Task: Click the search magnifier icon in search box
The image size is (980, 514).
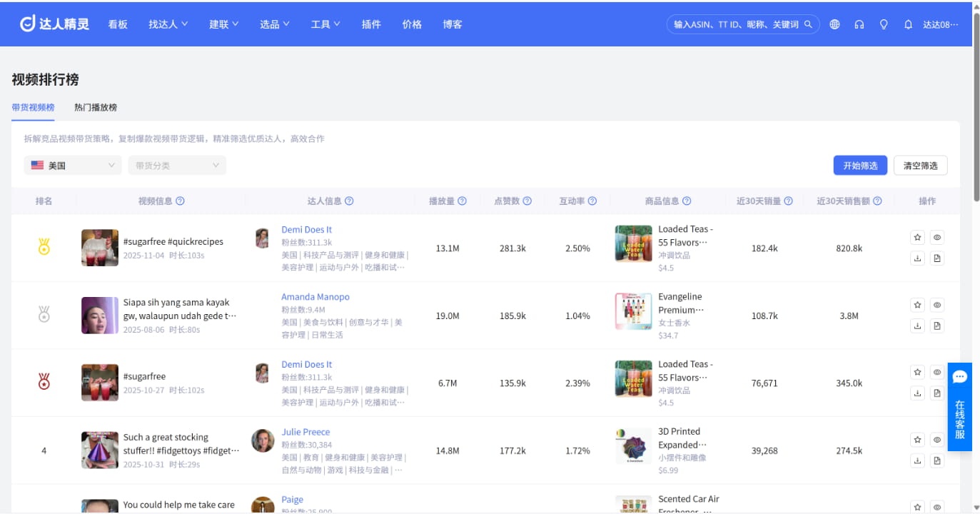Action: [808, 24]
